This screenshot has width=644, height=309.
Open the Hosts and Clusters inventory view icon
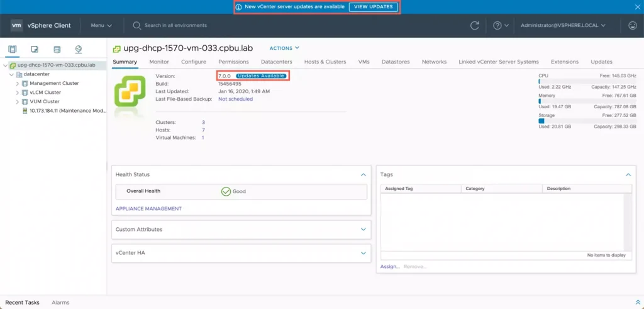[13, 49]
